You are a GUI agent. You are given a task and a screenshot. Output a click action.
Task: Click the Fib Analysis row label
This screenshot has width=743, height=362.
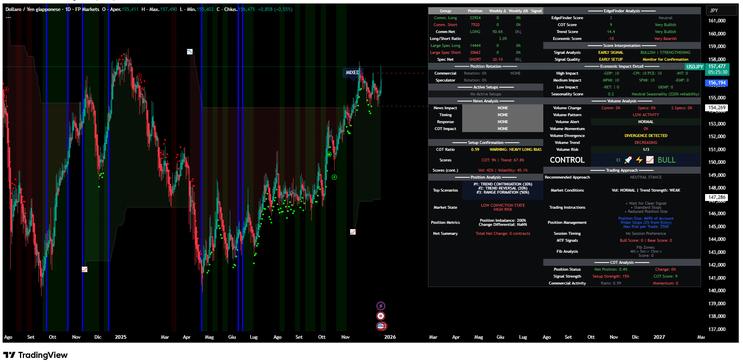click(567, 251)
